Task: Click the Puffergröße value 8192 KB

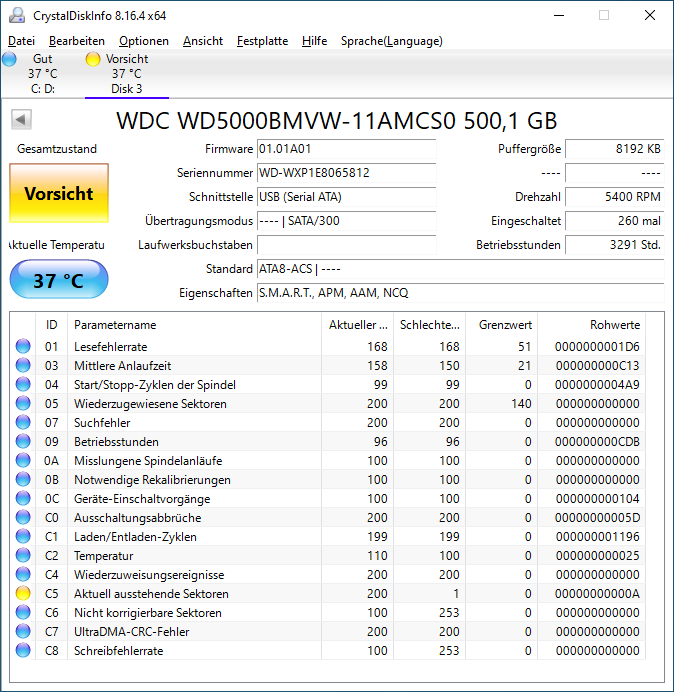Action: coord(614,149)
